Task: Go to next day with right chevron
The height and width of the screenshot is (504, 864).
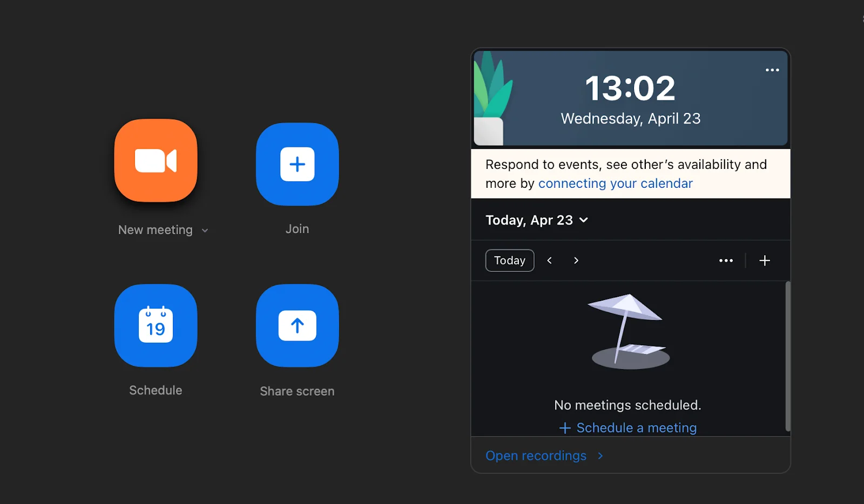Action: (576, 261)
